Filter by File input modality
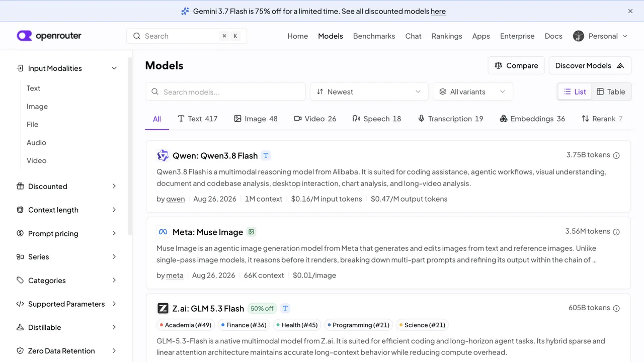 click(33, 125)
